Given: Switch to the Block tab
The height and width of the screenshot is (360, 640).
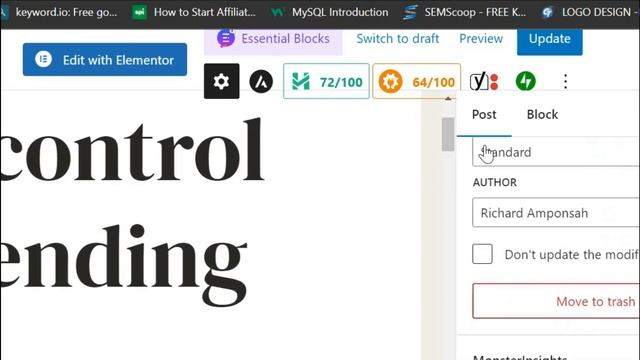Looking at the screenshot, I should click(542, 115).
